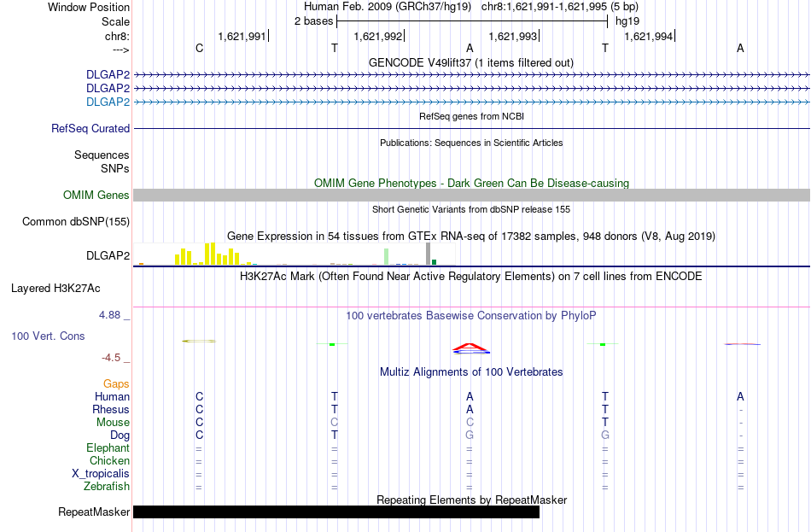Click the SNPs track label
Image resolution: width=811 pixels, height=532 pixels.
tap(115, 169)
